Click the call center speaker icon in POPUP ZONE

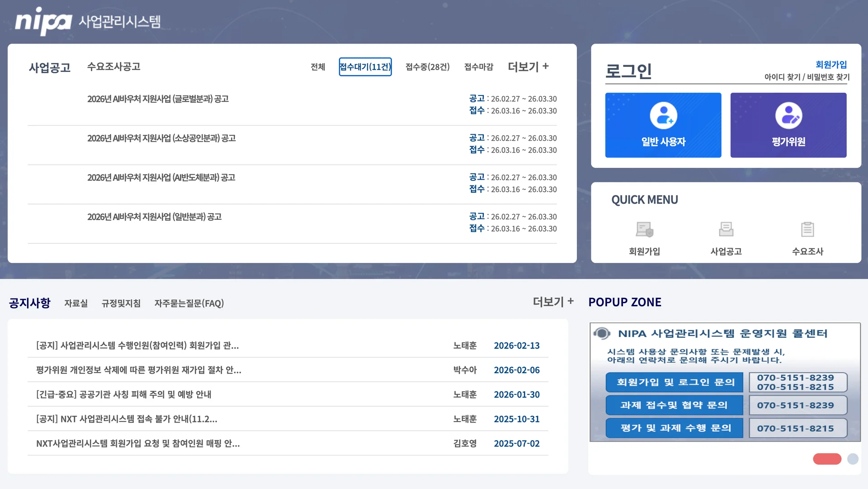coord(601,333)
